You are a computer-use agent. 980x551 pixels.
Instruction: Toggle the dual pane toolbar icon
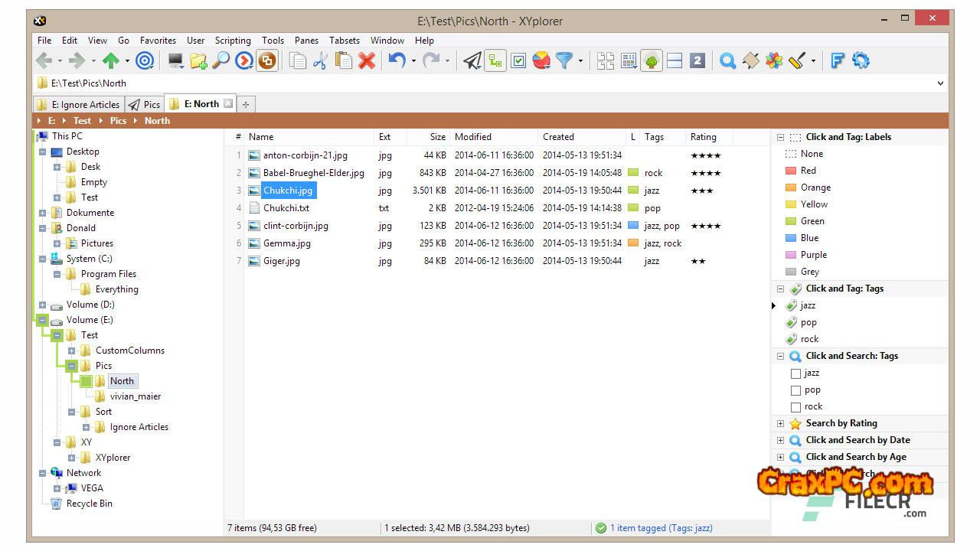coord(675,61)
